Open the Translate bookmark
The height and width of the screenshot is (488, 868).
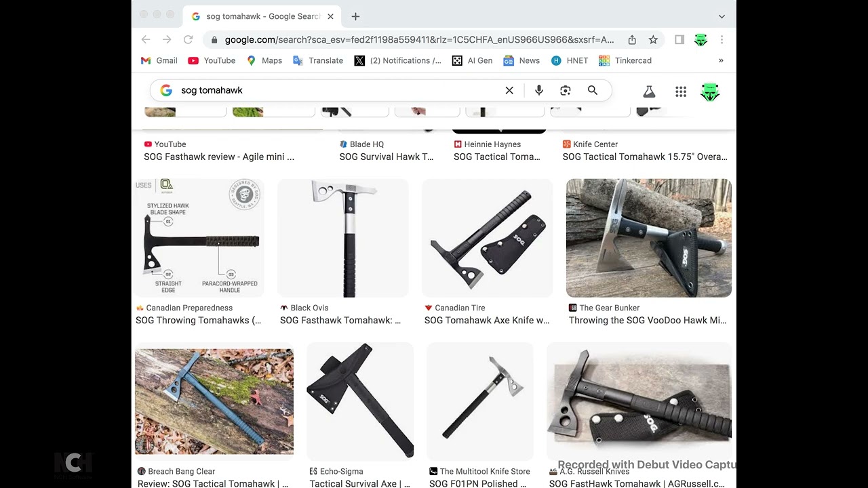pos(318,60)
